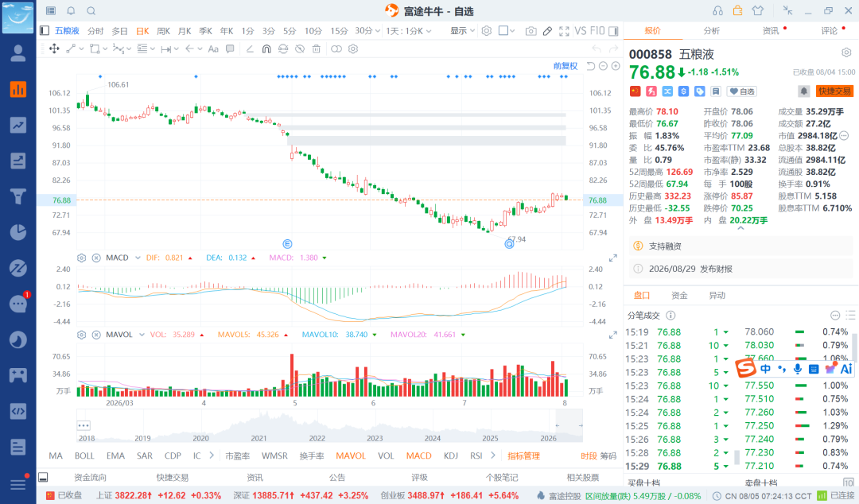Expand the MACD indicator dropdown arrow
859x504 pixels.
point(138,258)
